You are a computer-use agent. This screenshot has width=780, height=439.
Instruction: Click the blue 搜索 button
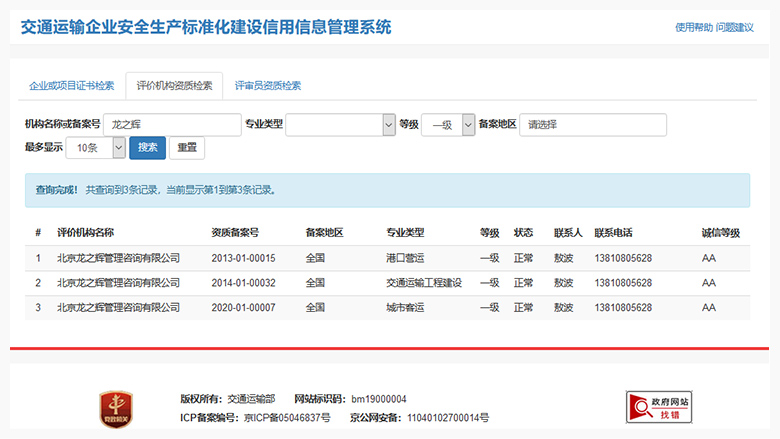tap(147, 148)
